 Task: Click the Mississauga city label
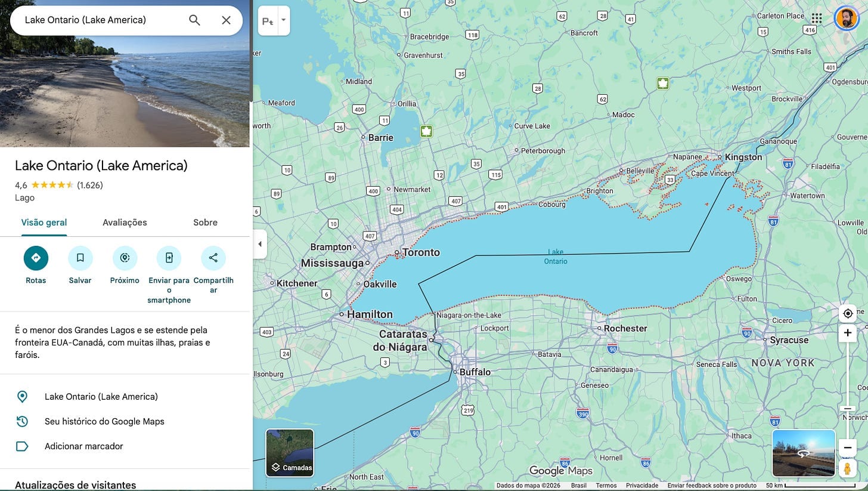tap(332, 263)
